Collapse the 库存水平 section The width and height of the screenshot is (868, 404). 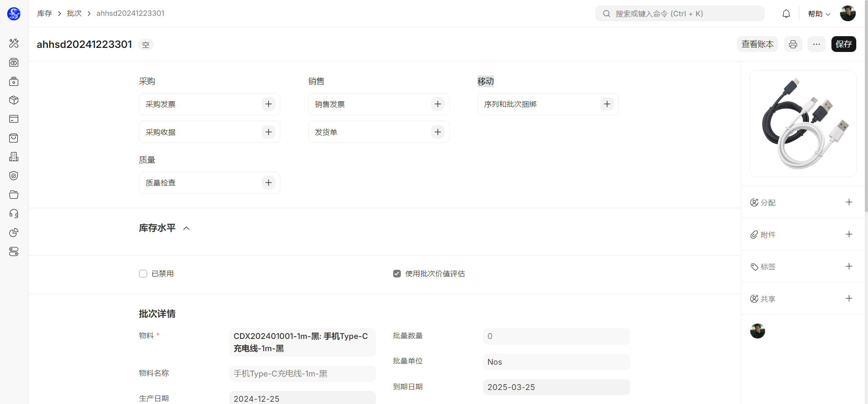point(186,228)
